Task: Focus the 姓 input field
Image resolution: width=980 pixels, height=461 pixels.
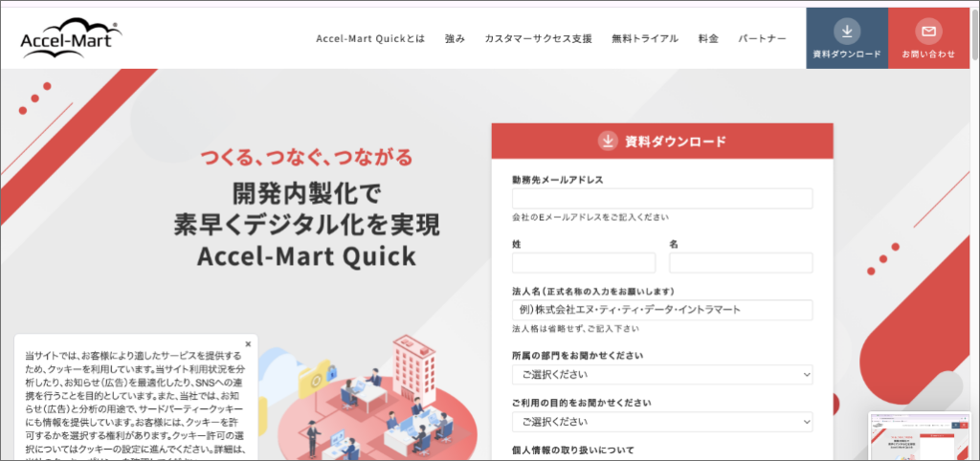Action: click(x=584, y=263)
